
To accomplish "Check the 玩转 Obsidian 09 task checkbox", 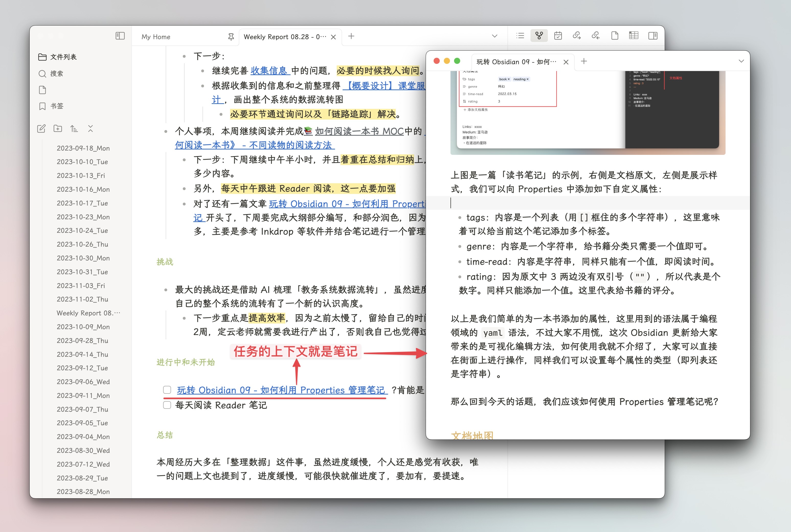I will pyautogui.click(x=167, y=390).
